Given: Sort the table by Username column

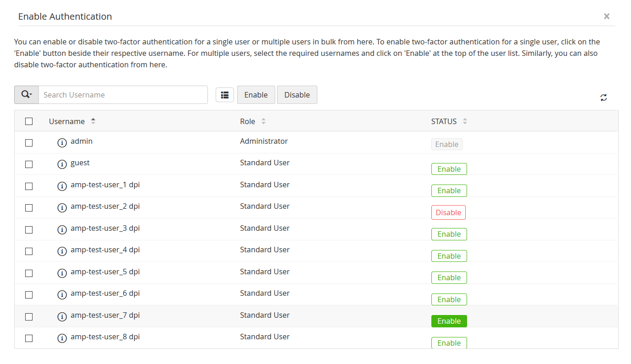Looking at the screenshot, I should point(93,121).
